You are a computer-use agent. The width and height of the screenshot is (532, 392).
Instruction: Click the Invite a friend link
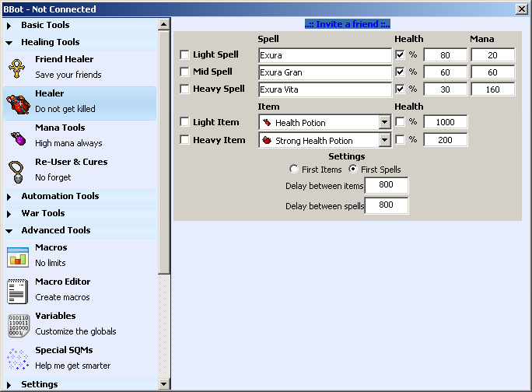pos(347,24)
